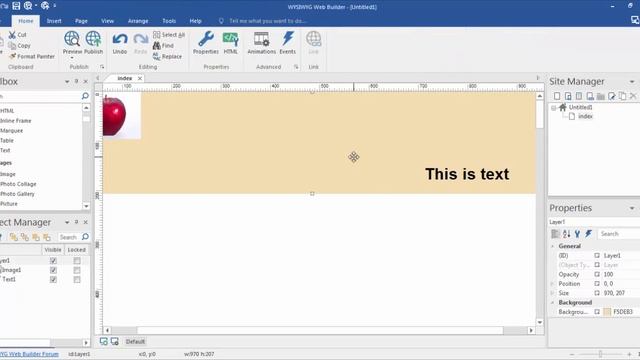Sort properties alphabetically with the A-Z icon

567,234
